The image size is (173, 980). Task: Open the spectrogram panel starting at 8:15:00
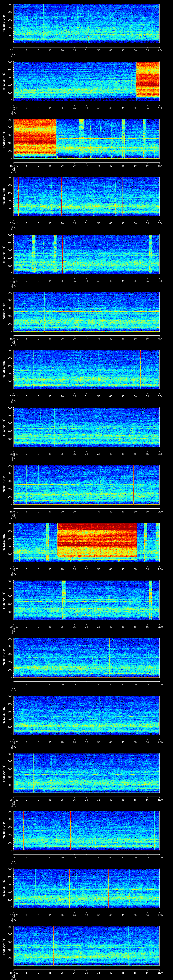87,831
